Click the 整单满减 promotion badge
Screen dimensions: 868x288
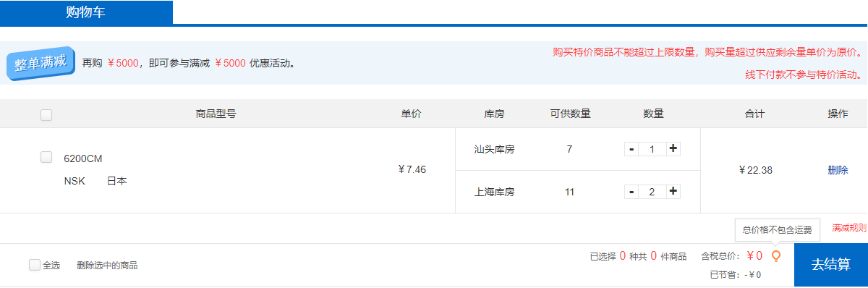click(41, 63)
